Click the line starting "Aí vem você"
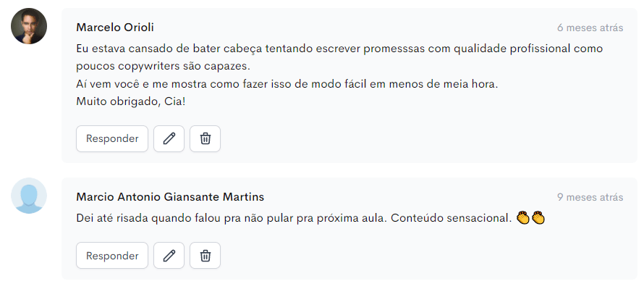 point(287,84)
